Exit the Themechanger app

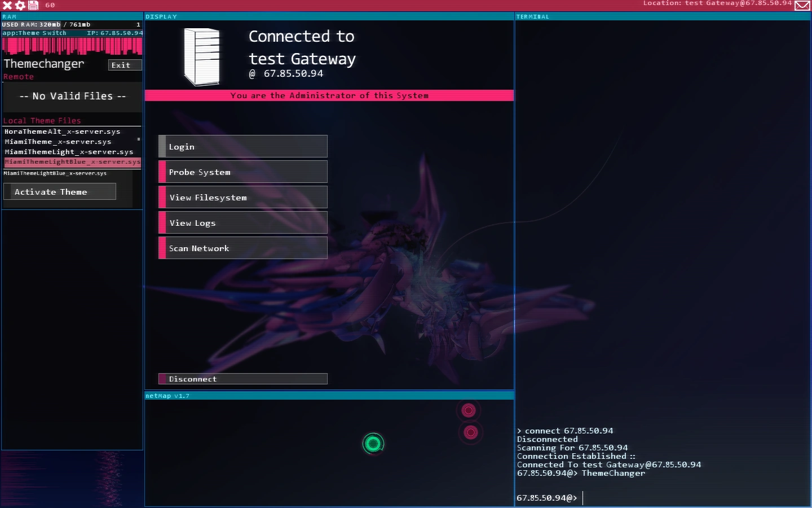[x=125, y=65]
